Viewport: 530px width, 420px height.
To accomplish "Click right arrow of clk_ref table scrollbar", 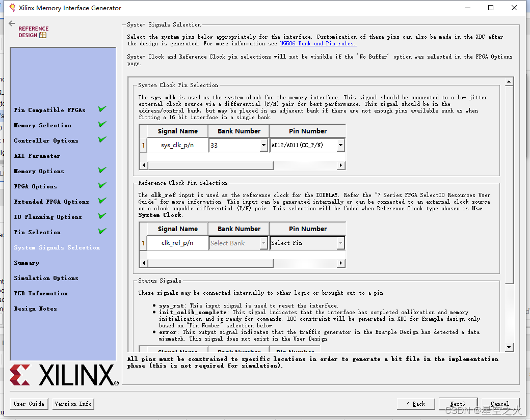I will (341, 263).
